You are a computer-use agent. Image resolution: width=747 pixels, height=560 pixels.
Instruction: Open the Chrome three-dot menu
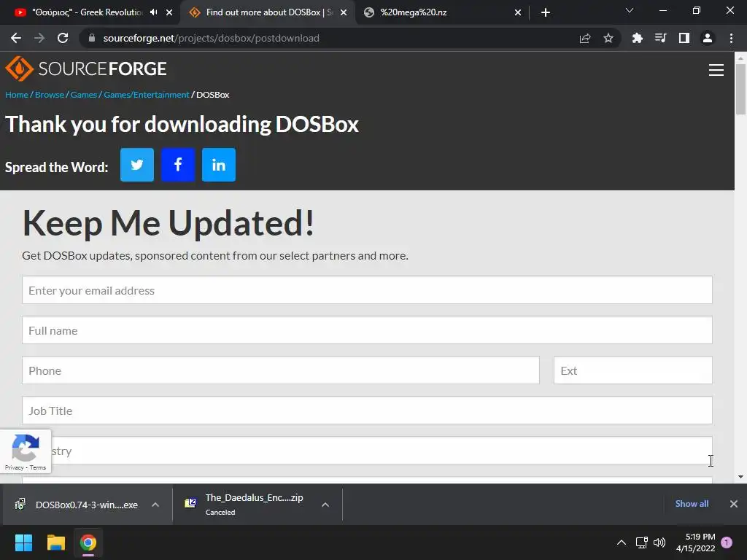[x=731, y=38]
